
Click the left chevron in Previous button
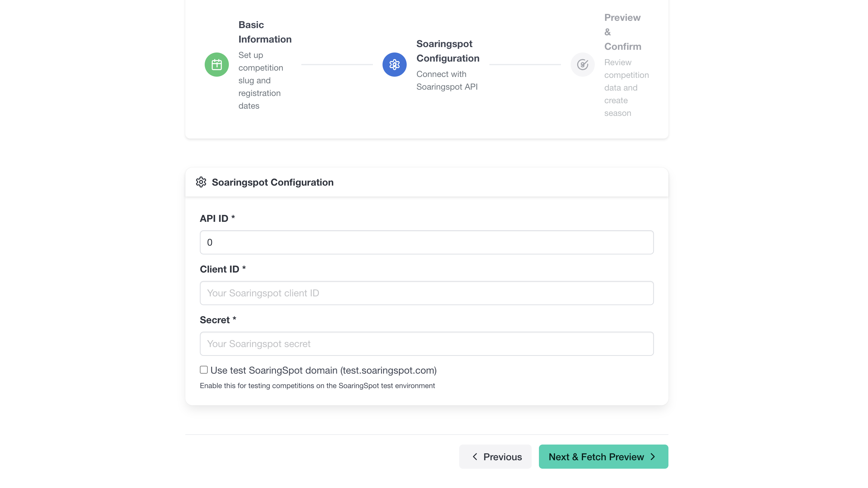475,457
